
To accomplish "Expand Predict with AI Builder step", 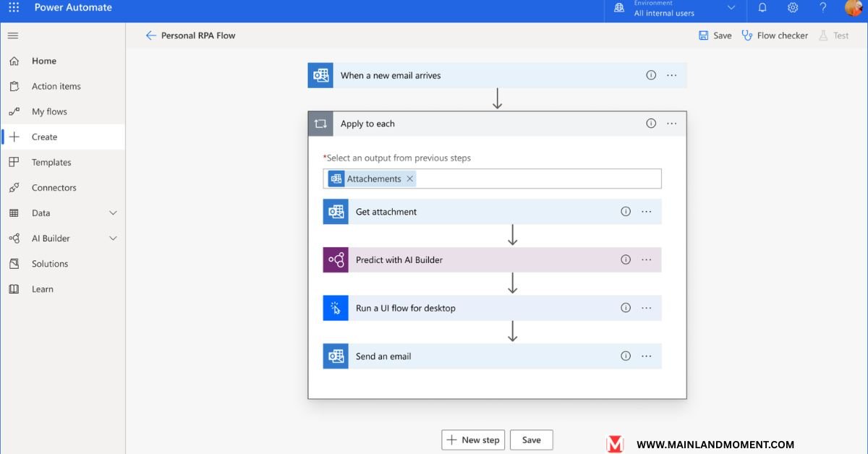I will 492,260.
